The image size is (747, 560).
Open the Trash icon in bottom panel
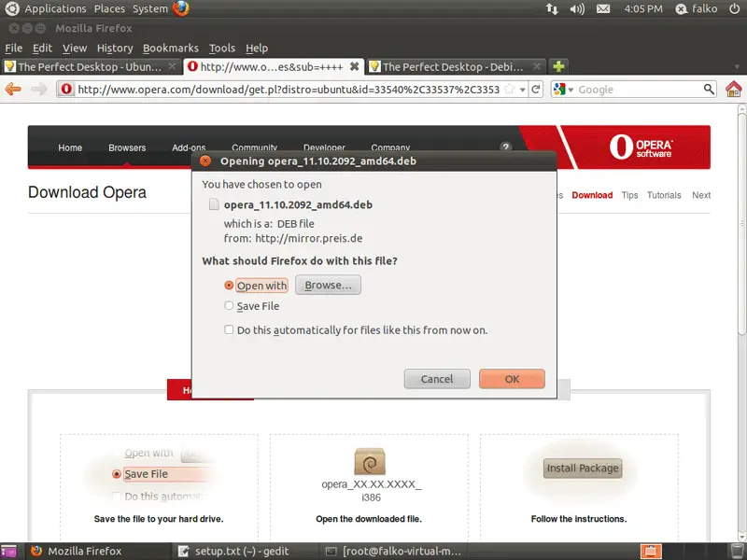(x=737, y=551)
